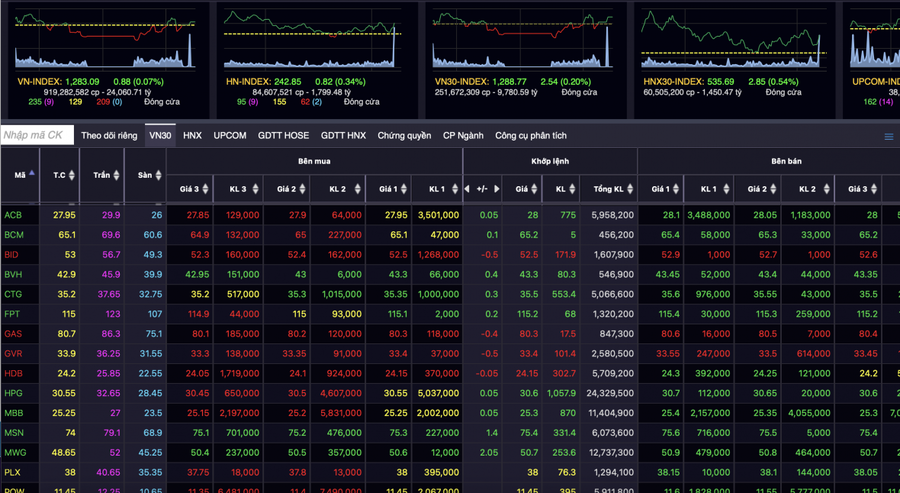Click the left arrow before the +/- header

[466, 188]
